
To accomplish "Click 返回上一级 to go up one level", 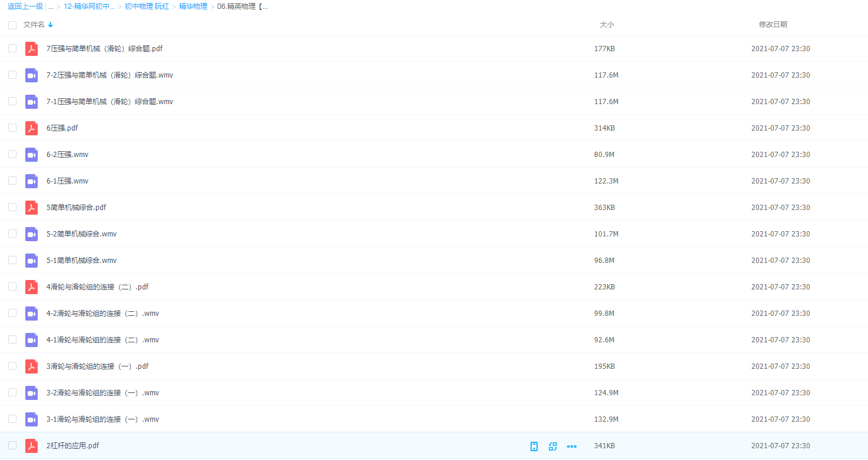I will [25, 6].
